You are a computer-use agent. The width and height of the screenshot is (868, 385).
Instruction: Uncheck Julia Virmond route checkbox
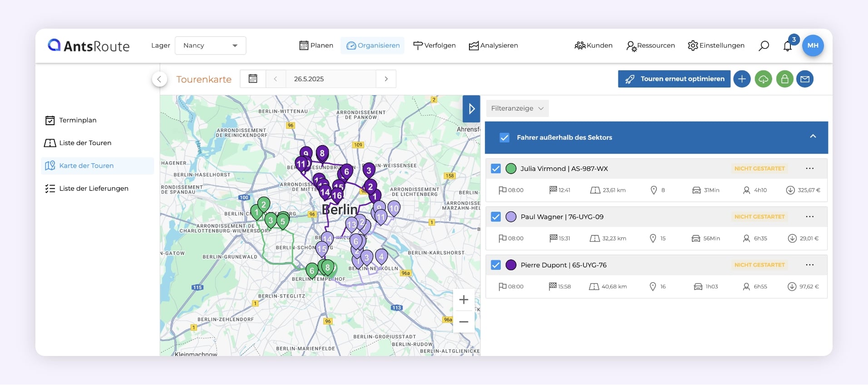(x=496, y=169)
